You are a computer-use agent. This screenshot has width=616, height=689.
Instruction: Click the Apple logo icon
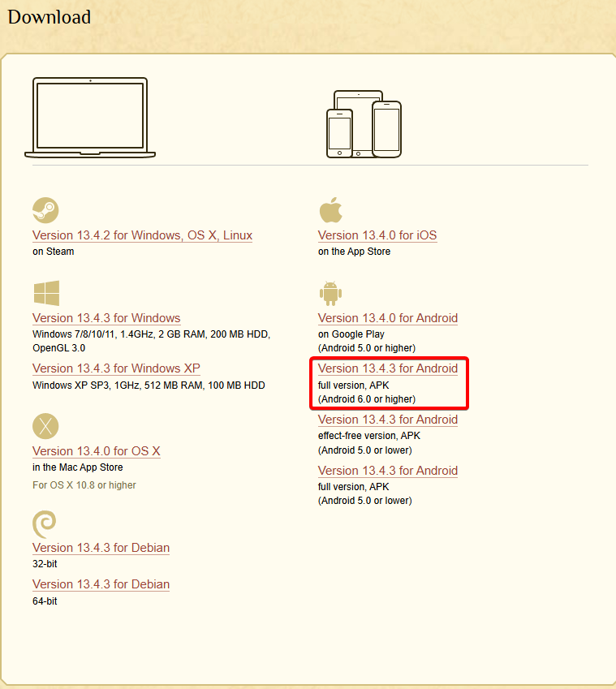tap(331, 210)
